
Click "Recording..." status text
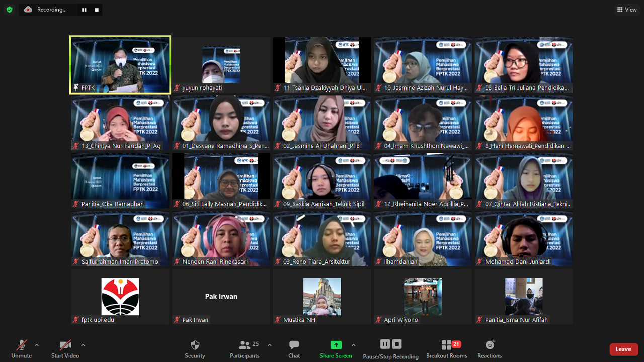click(52, 10)
